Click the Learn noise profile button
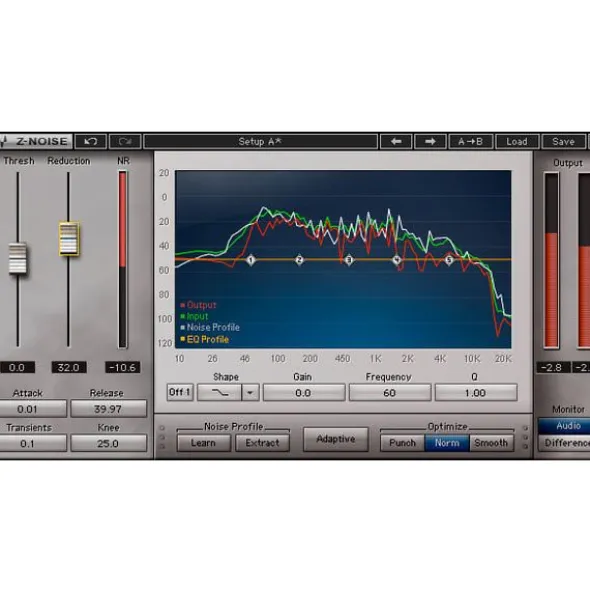 point(204,443)
